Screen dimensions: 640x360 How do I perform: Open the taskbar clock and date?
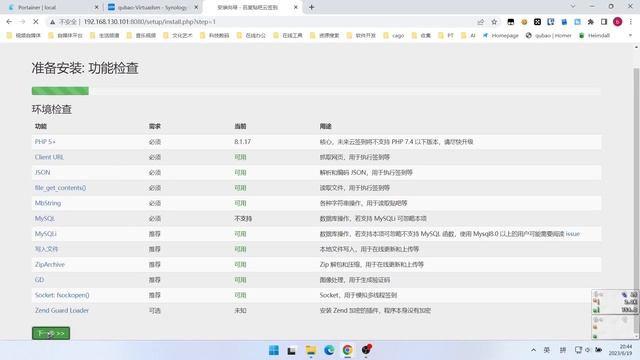coord(620,350)
